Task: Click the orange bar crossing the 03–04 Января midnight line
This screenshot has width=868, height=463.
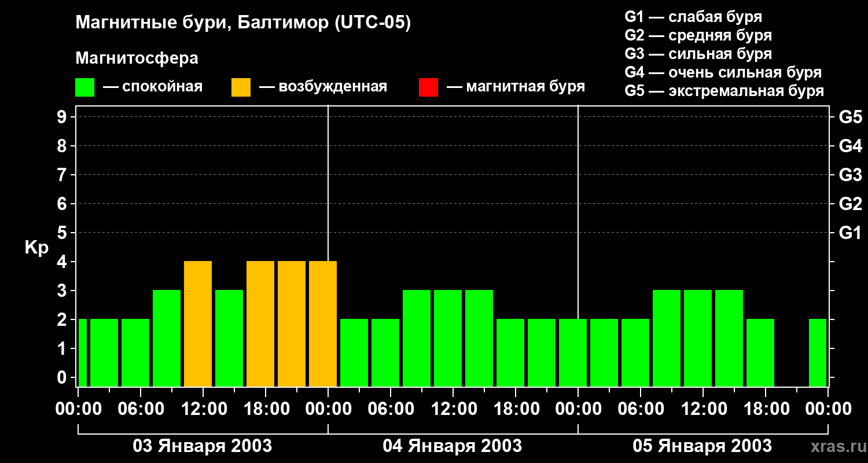Action: (323, 324)
